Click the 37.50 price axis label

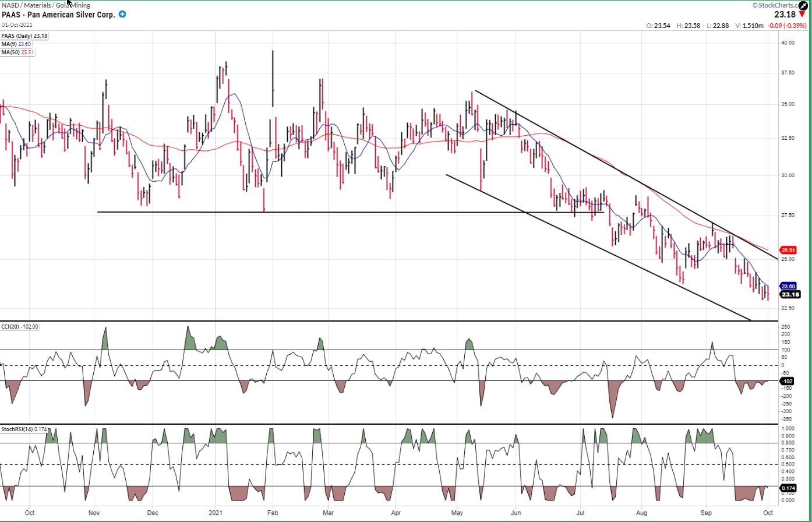click(788, 73)
